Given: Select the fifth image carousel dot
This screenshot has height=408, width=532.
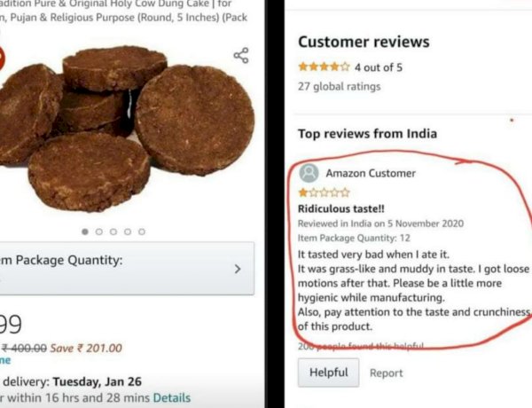Looking at the screenshot, I should pyautogui.click(x=142, y=231).
